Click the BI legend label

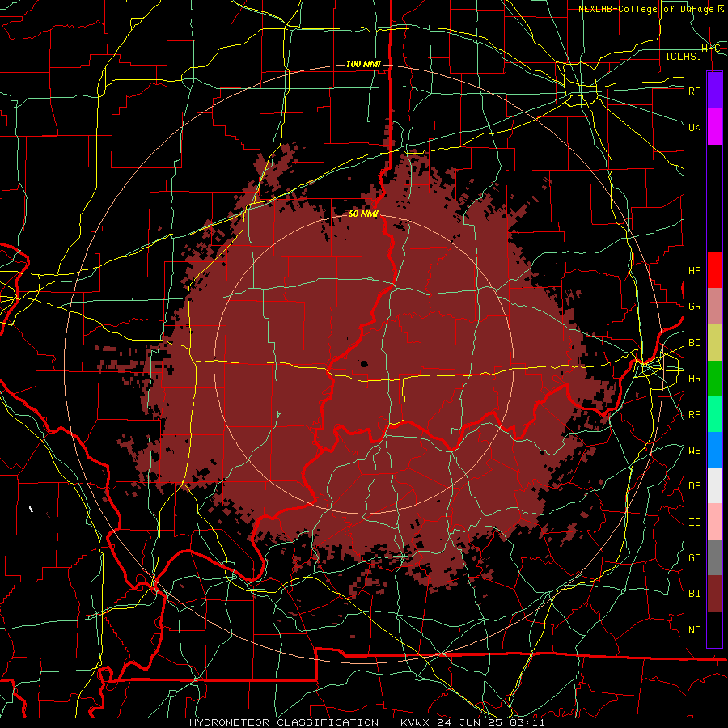click(x=694, y=594)
